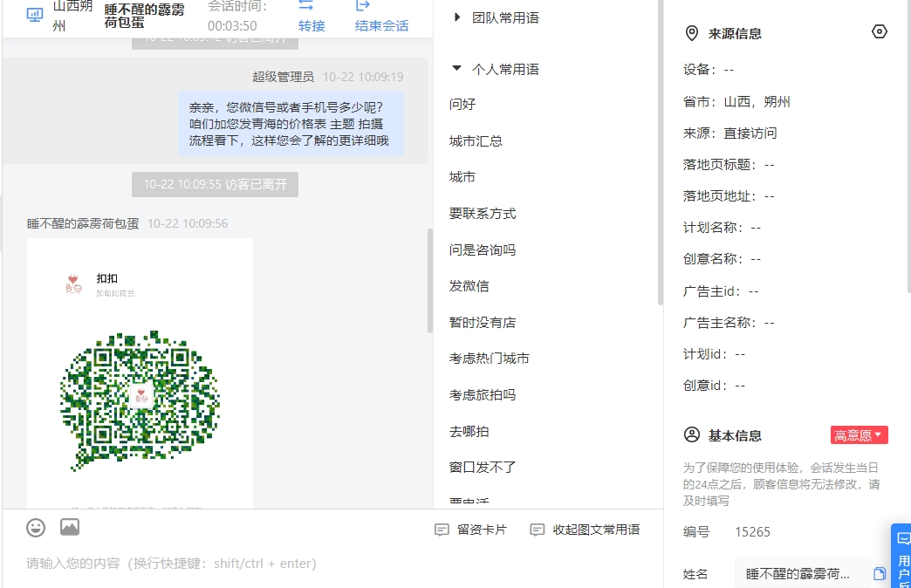Click the quick phrases panel scrollbar
Screen dimensions: 911x588
[x=660, y=152]
